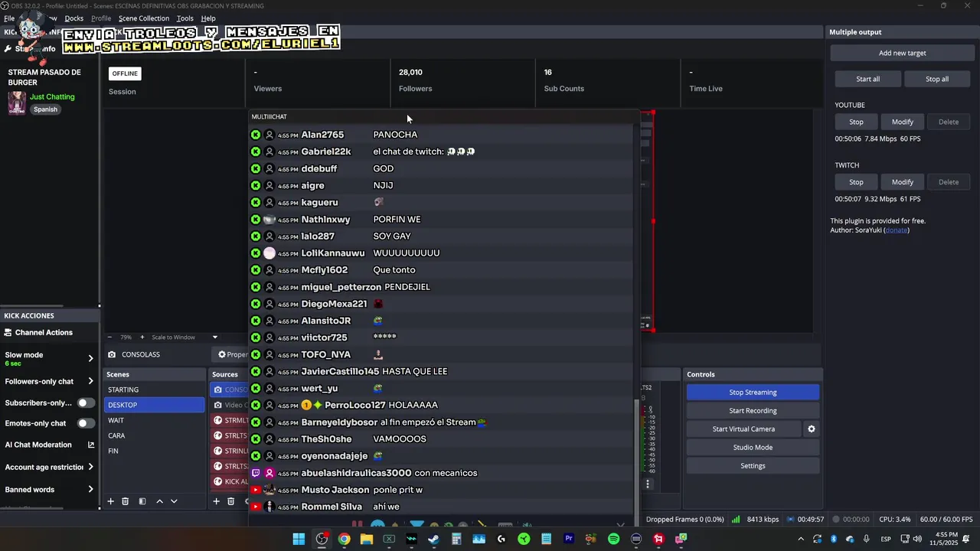Click user avatar icon beside LoliKannauwu
Viewport: 980px width, 551px height.
pos(269,253)
